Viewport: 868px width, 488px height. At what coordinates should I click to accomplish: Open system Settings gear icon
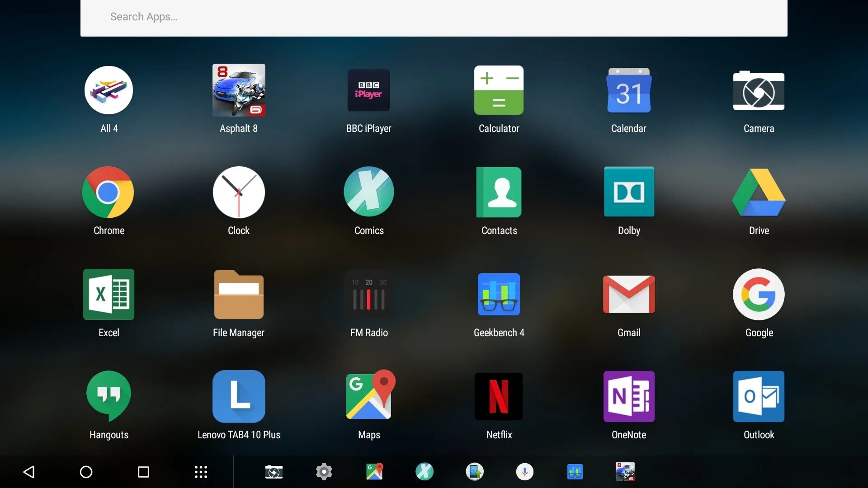click(324, 471)
